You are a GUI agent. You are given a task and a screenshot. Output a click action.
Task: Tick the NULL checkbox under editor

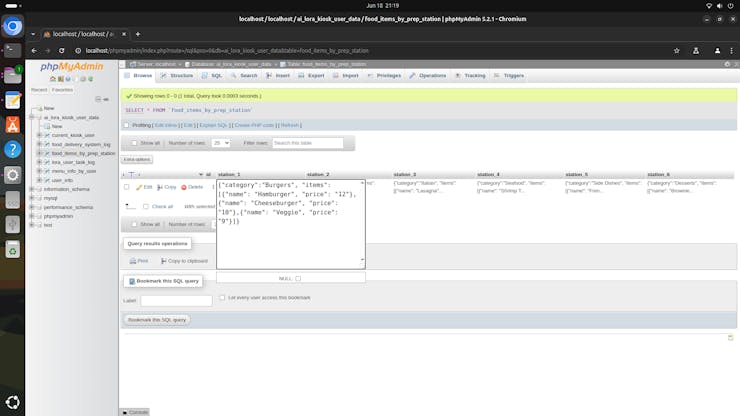tap(298, 279)
